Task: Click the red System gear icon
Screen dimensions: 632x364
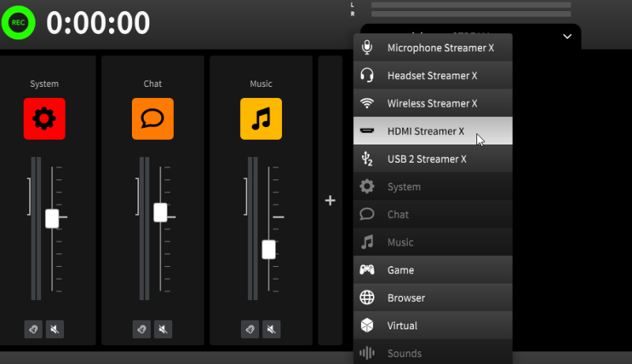Action: point(44,118)
